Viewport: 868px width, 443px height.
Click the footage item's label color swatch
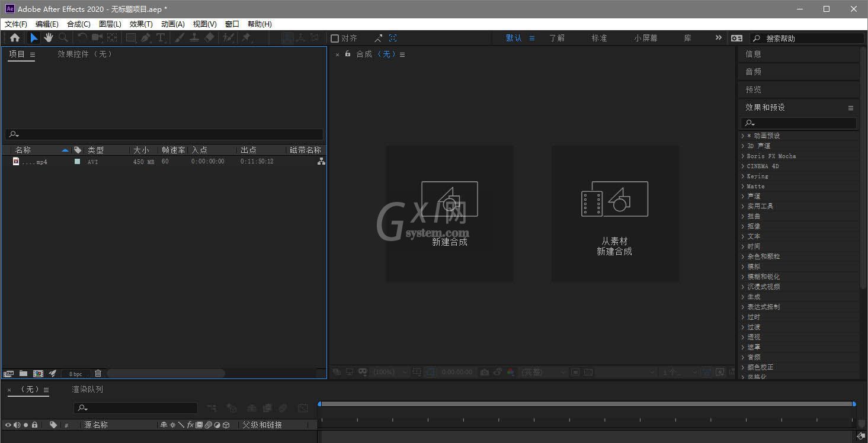pyautogui.click(x=77, y=161)
